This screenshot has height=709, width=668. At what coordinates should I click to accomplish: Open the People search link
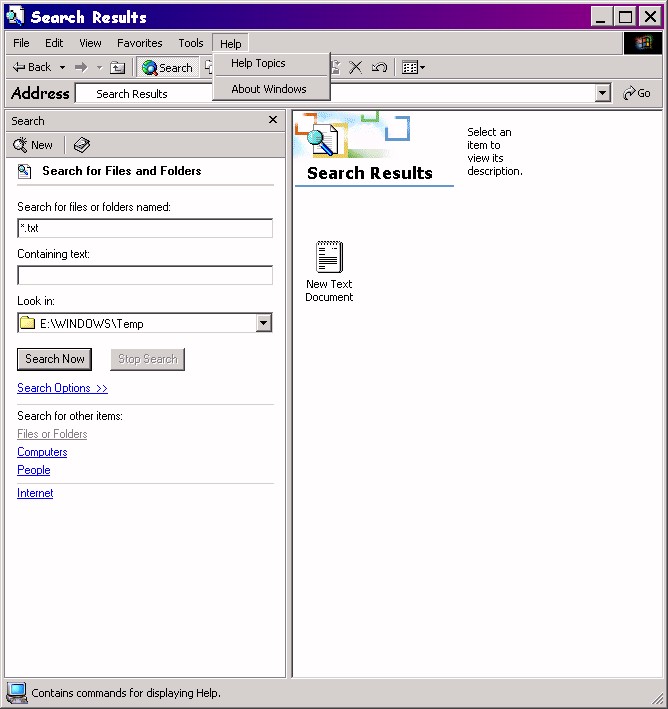click(x=33, y=470)
